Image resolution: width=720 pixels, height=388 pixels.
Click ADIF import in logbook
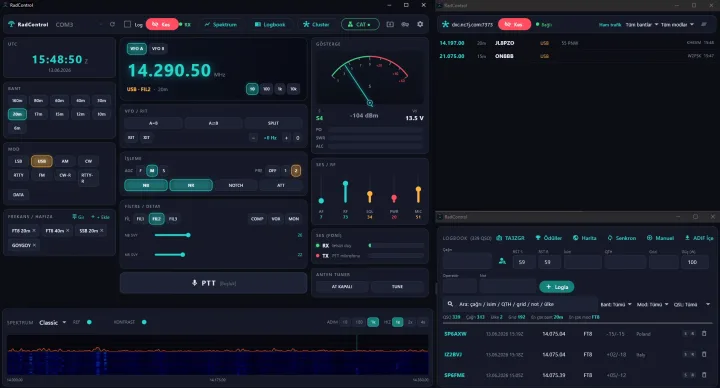tap(699, 238)
